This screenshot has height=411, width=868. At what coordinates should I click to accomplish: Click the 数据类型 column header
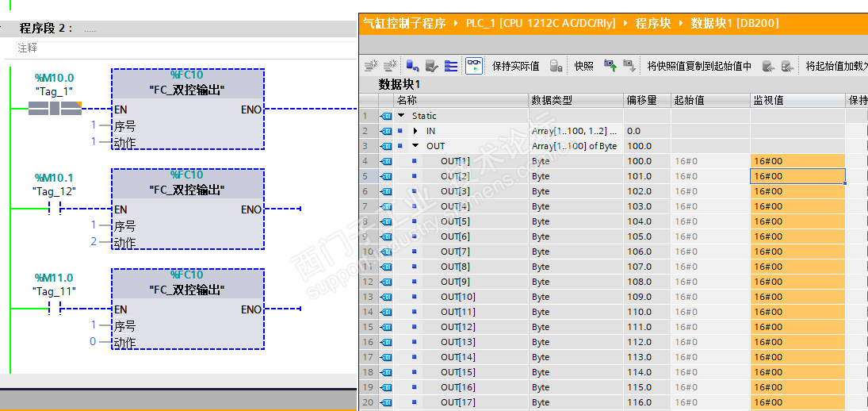(x=575, y=100)
